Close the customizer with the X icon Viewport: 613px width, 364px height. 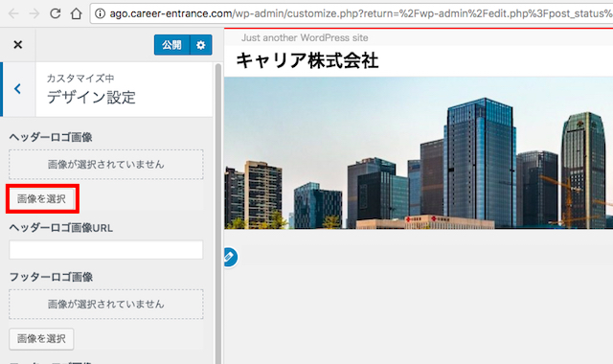click(x=17, y=45)
